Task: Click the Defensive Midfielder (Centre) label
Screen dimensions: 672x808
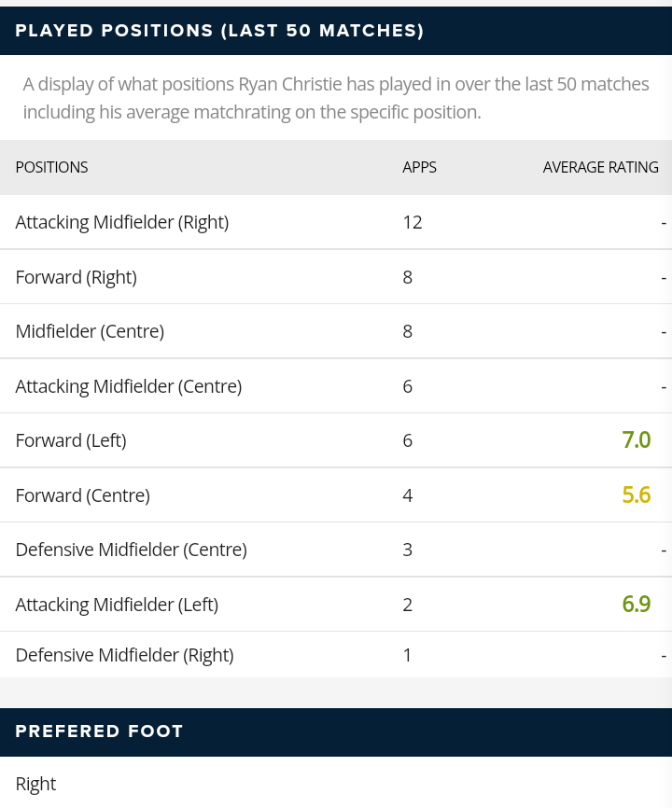Action: [x=132, y=550]
